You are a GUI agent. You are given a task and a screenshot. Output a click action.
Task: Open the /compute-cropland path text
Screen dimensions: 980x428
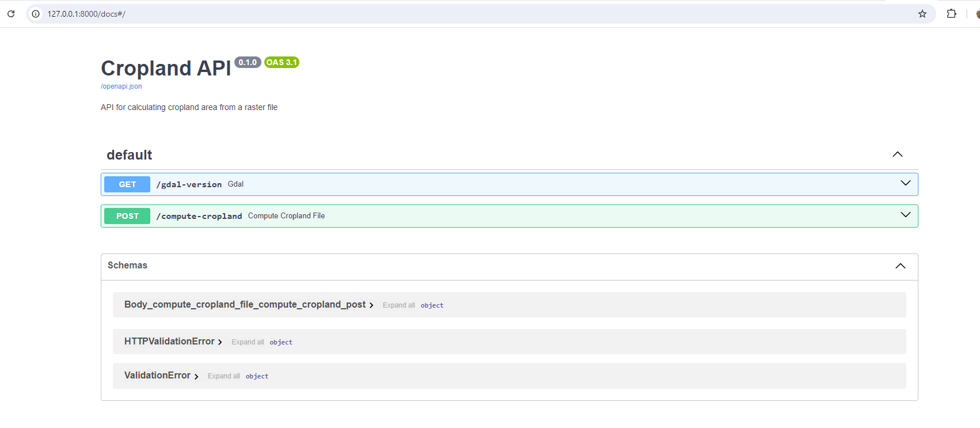pos(199,216)
